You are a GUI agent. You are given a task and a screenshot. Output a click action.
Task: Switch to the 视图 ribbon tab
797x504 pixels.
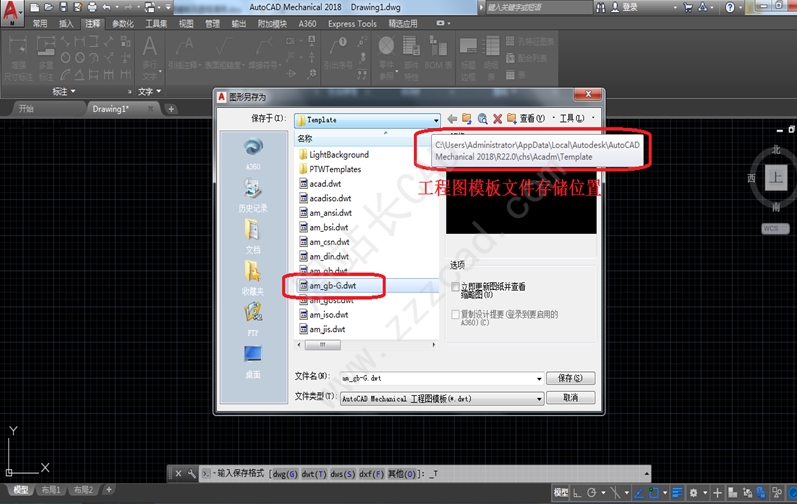coord(186,23)
